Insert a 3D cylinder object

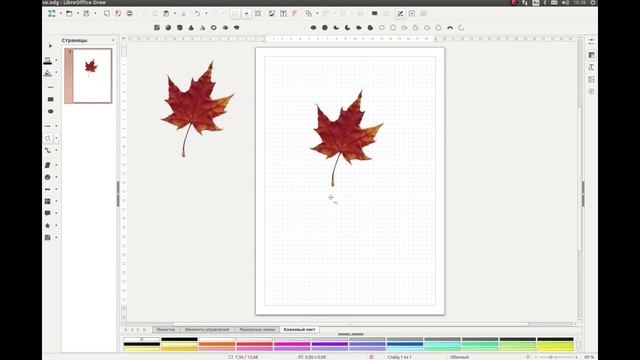(x=180, y=27)
